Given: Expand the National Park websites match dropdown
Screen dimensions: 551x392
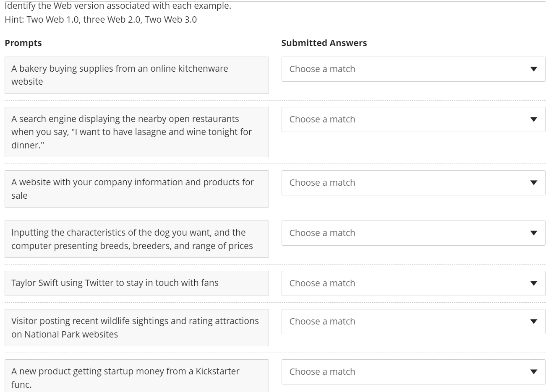Looking at the screenshot, I should tap(413, 322).
